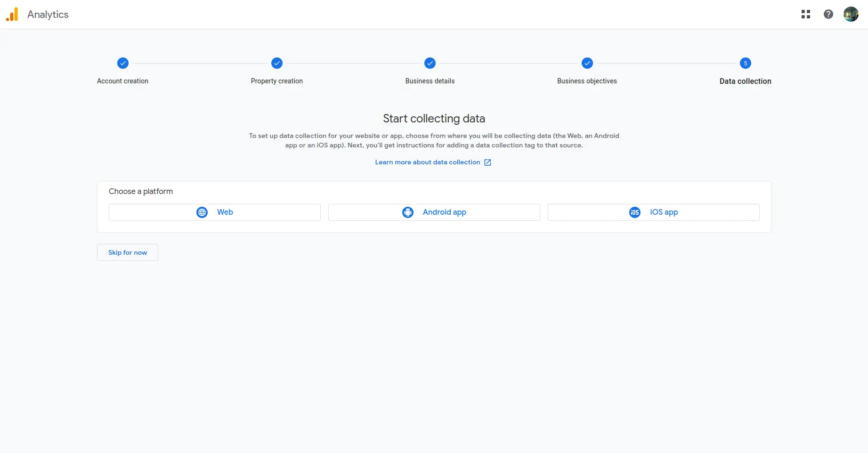Image resolution: width=868 pixels, height=453 pixels.
Task: Select the Web platform option
Action: [x=214, y=212]
